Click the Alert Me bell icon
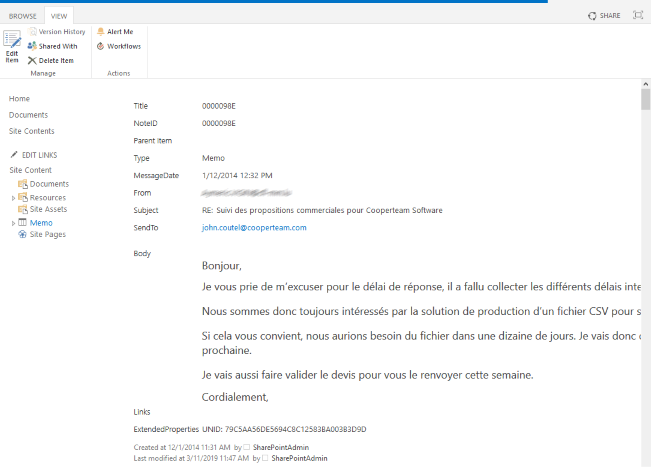The image size is (651, 474). point(100,32)
